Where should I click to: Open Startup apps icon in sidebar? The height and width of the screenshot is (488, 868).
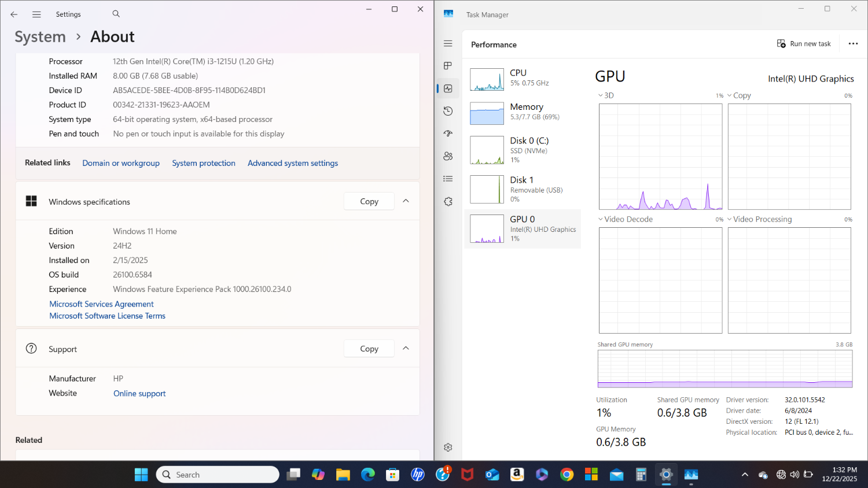448,134
